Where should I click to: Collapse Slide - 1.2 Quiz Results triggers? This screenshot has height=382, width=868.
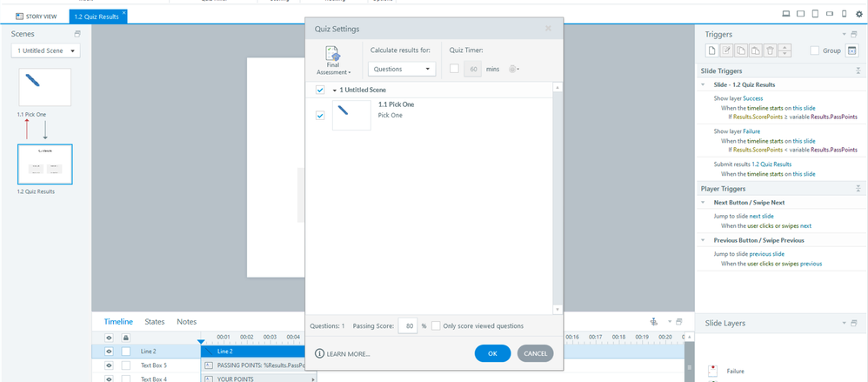[x=703, y=84]
